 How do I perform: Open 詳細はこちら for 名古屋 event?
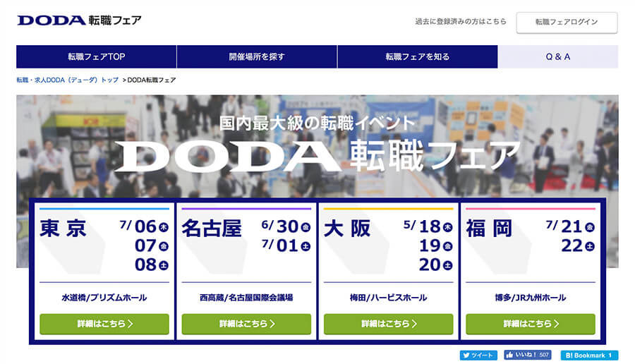click(246, 324)
